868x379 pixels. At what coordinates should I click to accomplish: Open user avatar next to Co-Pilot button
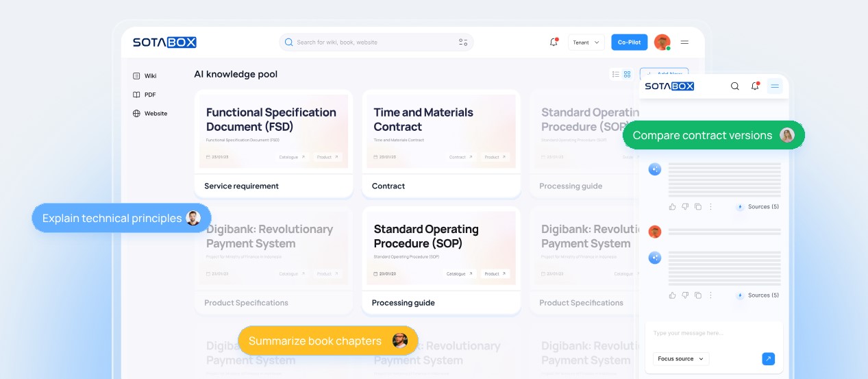click(x=662, y=42)
